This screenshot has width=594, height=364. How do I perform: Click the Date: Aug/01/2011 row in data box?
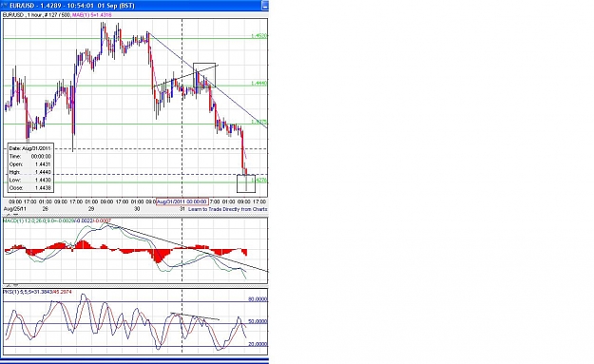pyautogui.click(x=30, y=148)
